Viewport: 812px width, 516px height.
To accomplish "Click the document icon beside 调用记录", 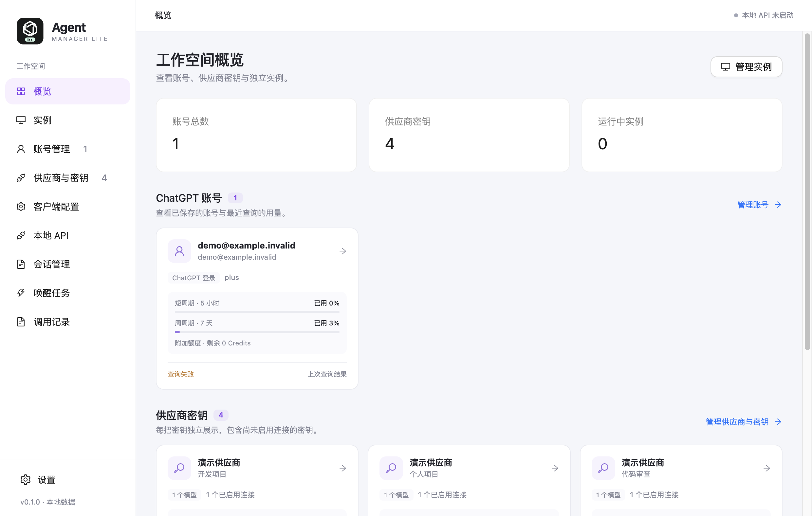I will 21,322.
